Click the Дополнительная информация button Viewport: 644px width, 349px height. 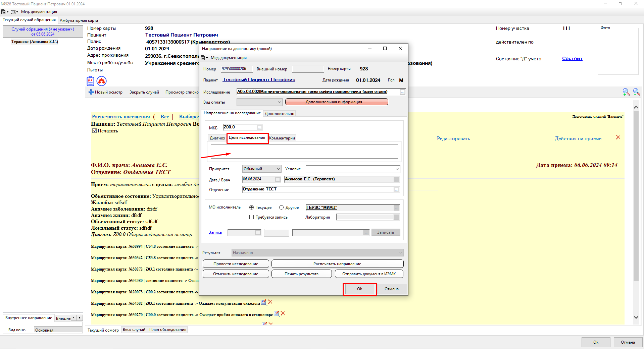337,102
